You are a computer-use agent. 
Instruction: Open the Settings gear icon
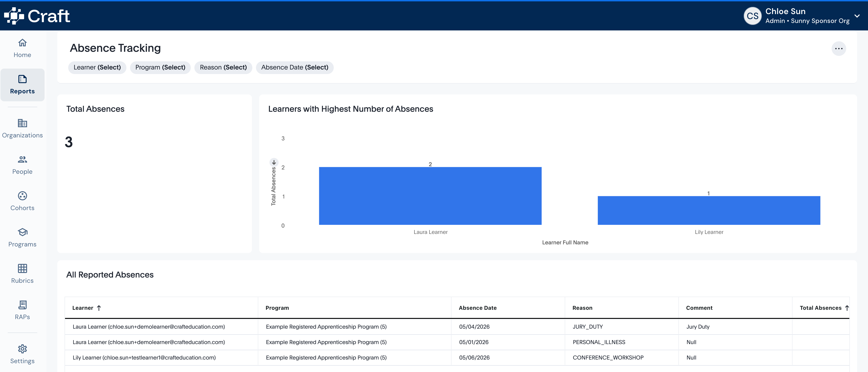click(22, 349)
